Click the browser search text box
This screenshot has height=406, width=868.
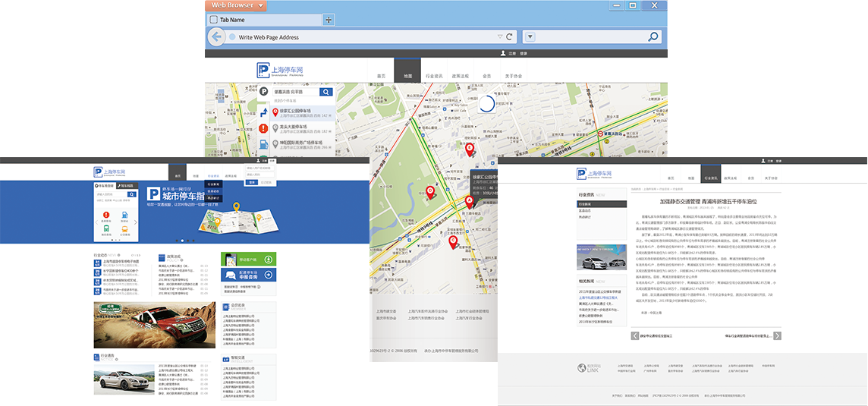[591, 37]
